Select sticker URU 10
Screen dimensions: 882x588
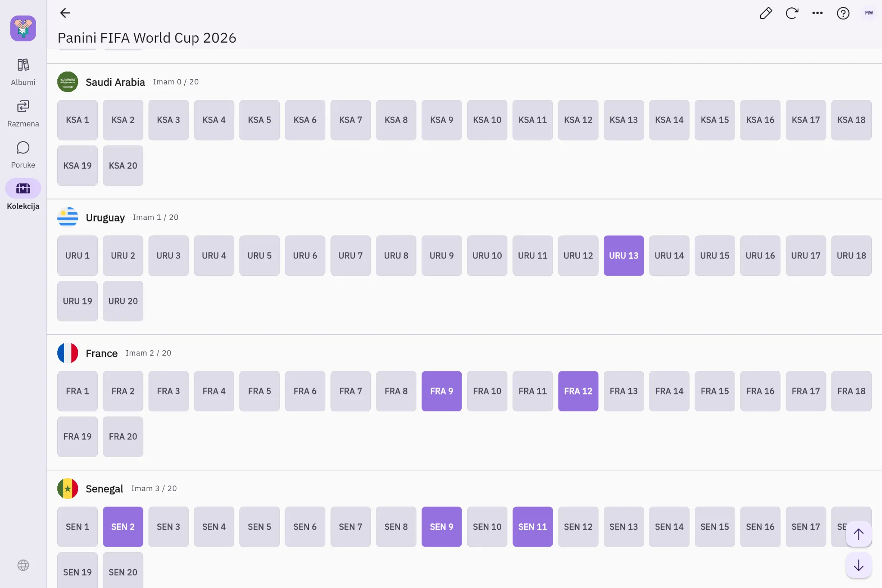coord(487,255)
